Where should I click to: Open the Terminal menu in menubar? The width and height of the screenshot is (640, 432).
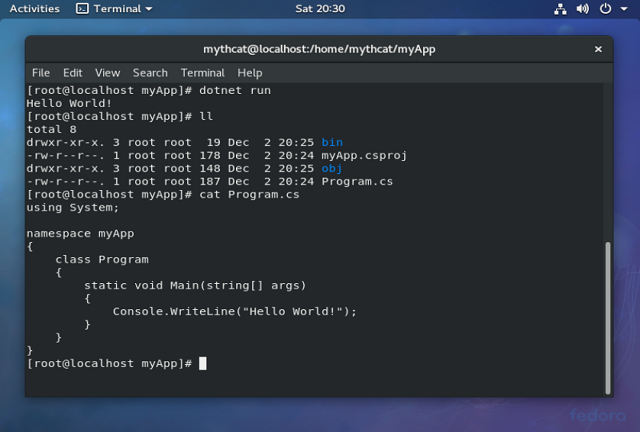tap(202, 73)
